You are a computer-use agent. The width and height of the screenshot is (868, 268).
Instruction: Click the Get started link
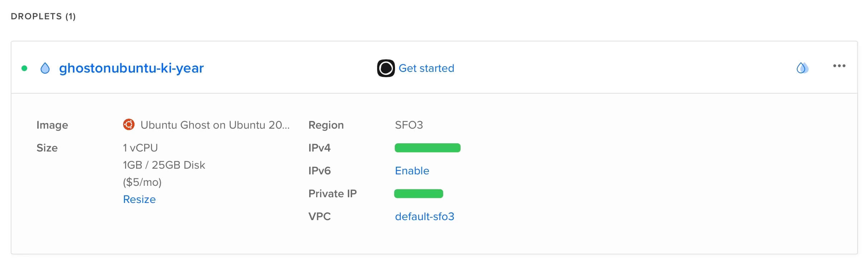[x=426, y=68]
